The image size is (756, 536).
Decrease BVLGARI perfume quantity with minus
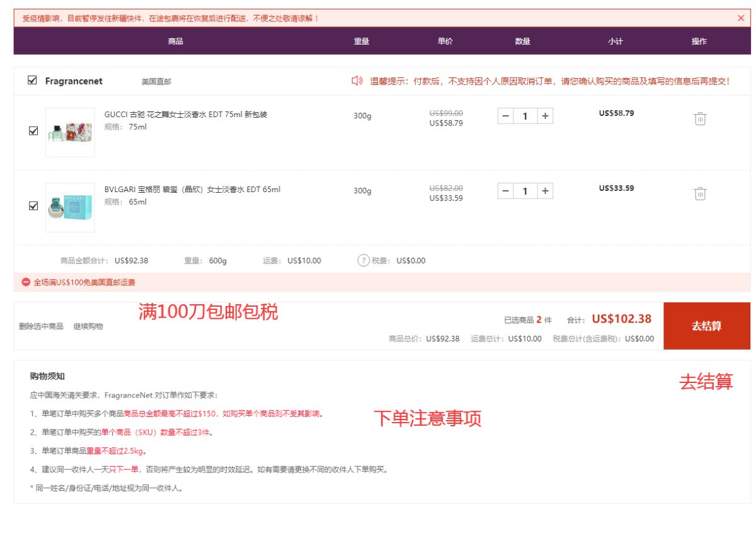click(505, 191)
